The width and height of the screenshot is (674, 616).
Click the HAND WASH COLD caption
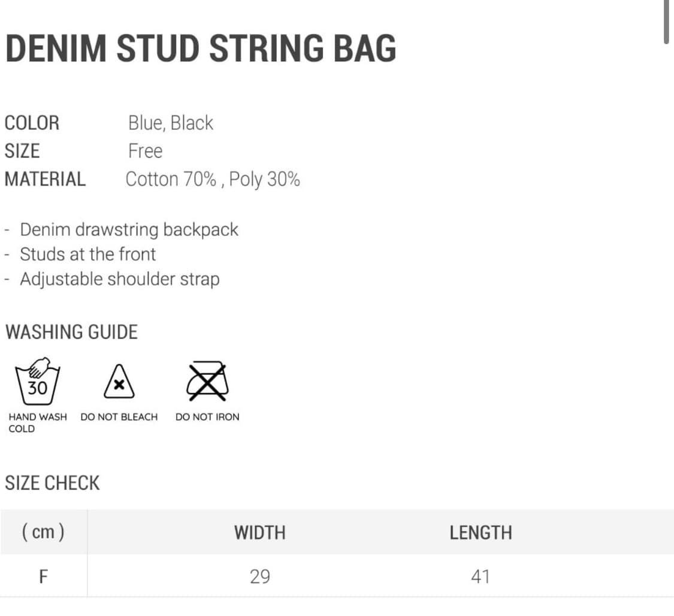[37, 422]
